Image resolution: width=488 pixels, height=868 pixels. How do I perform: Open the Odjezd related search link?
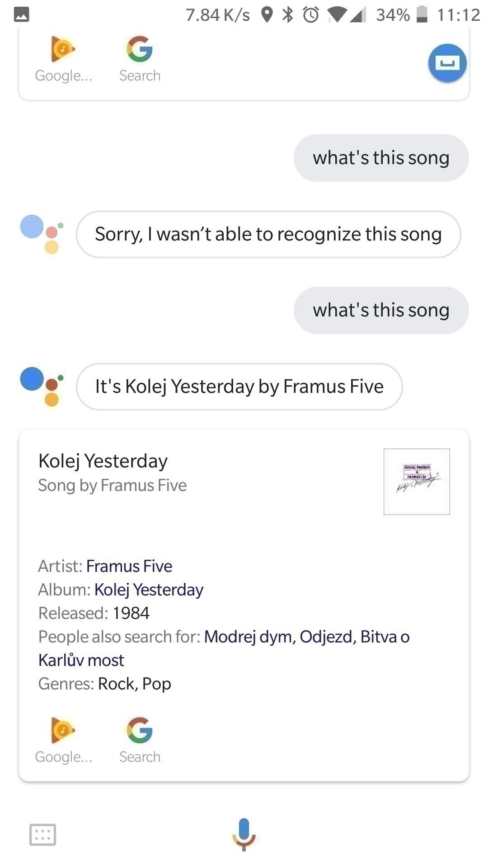326,637
